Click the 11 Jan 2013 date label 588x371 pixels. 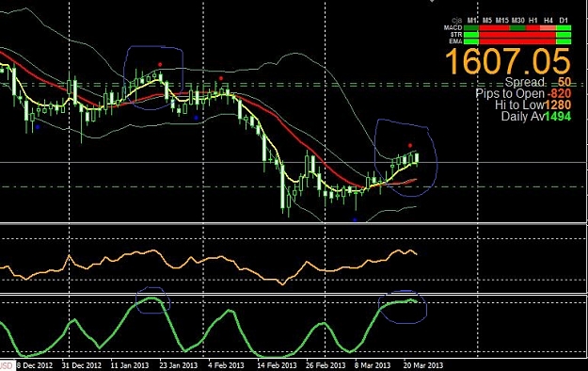(130, 365)
